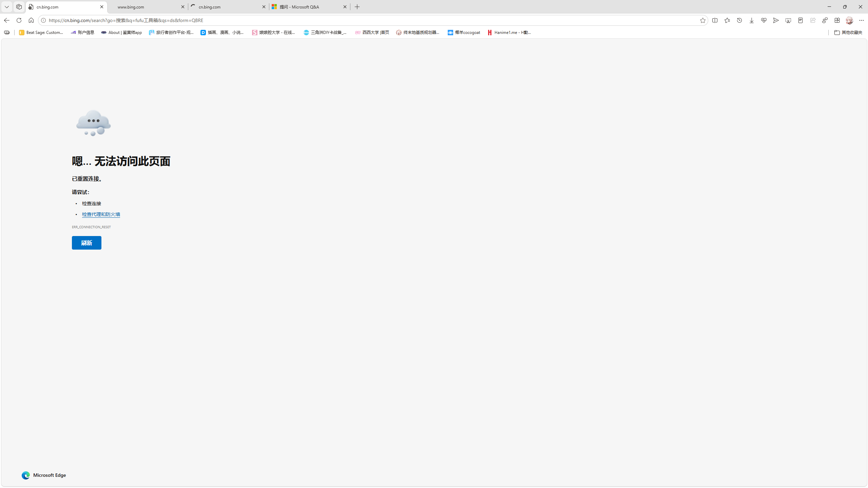
Task: Open extensions puzzle icon
Action: click(x=837, y=20)
